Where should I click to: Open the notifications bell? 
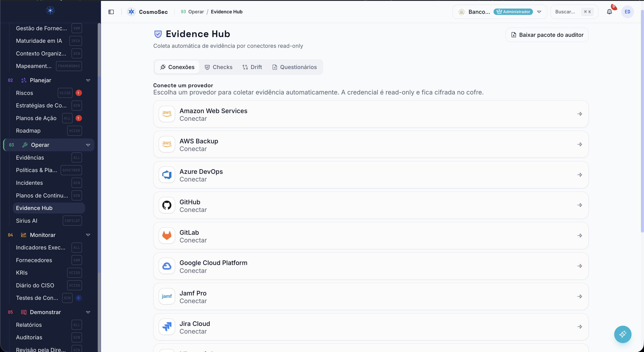pyautogui.click(x=609, y=12)
